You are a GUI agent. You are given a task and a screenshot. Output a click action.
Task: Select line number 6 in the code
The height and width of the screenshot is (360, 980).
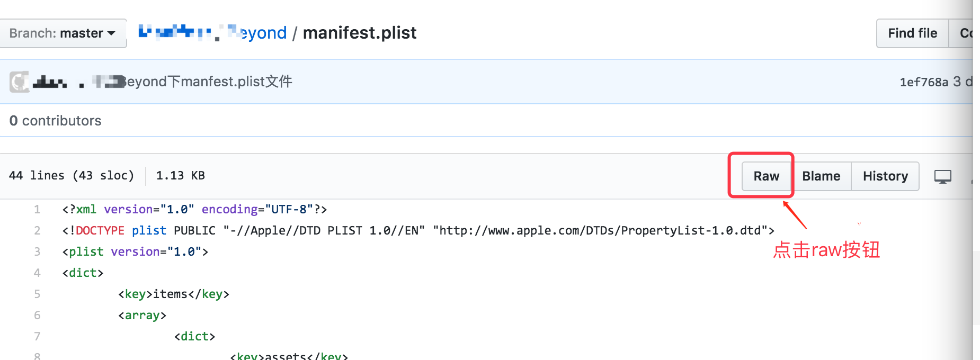[37, 316]
